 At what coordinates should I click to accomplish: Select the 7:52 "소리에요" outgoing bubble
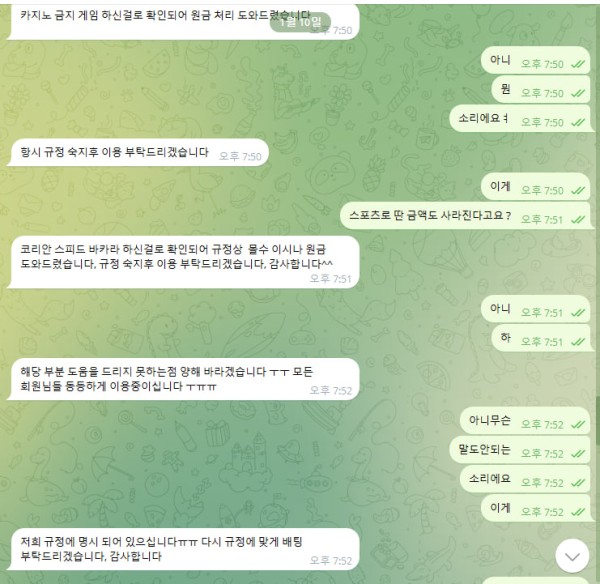click(x=525, y=479)
